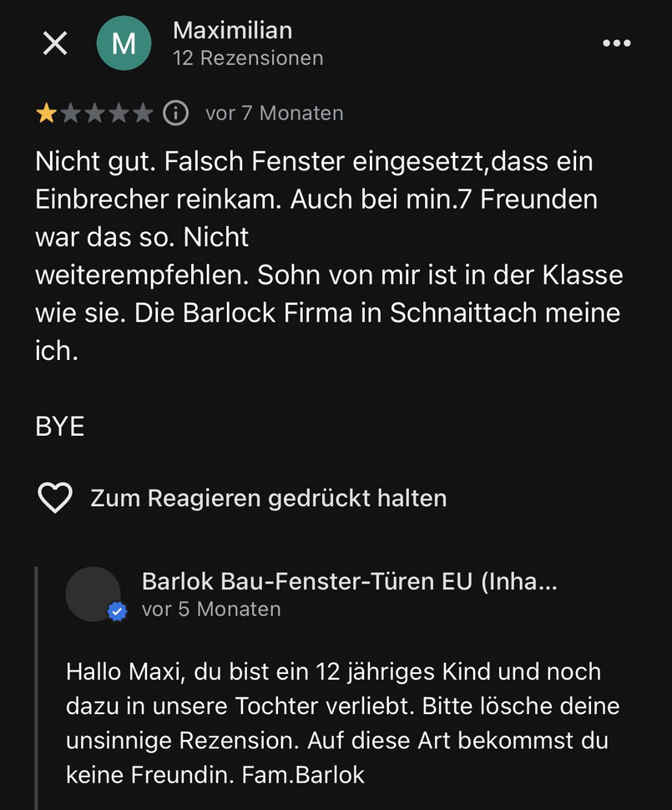Click the gold first rating star
The height and width of the screenshot is (810, 672).
pyautogui.click(x=45, y=113)
